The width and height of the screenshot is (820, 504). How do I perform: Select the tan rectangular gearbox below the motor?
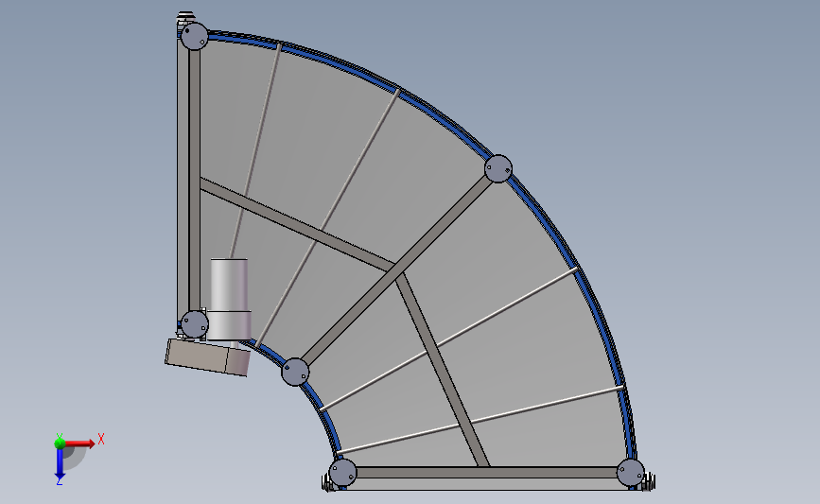click(x=208, y=357)
